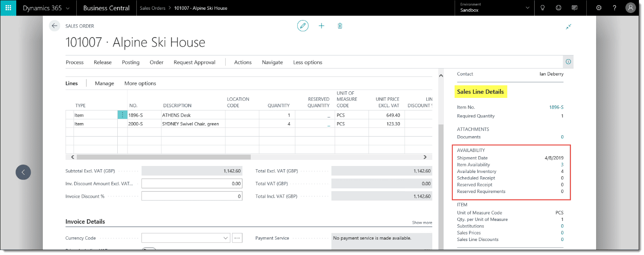Click the smiley feedback icon

(x=558, y=8)
